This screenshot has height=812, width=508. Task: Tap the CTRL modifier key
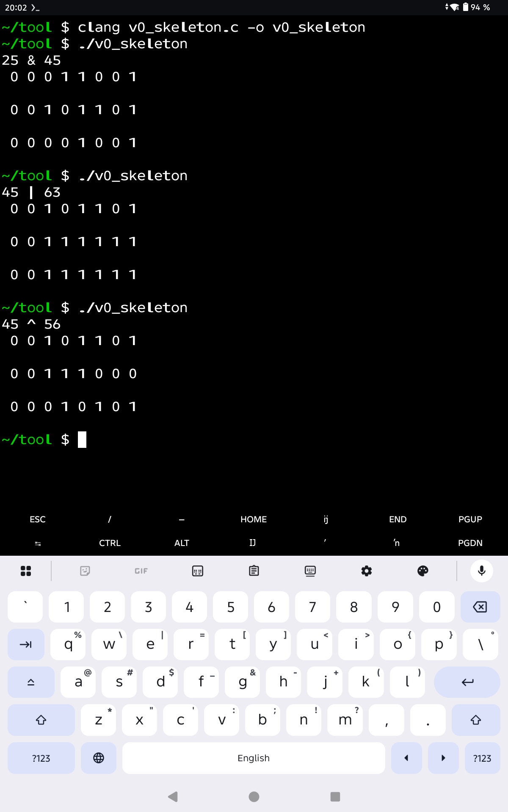click(x=110, y=543)
